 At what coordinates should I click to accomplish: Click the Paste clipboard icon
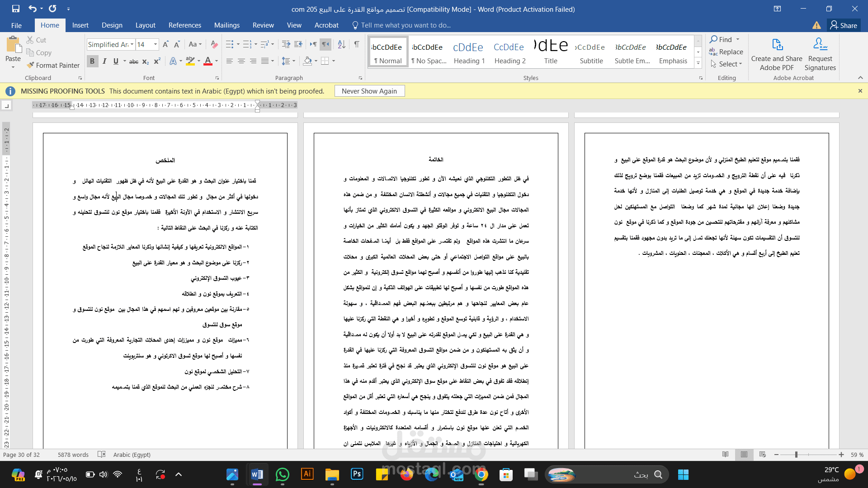point(13,45)
